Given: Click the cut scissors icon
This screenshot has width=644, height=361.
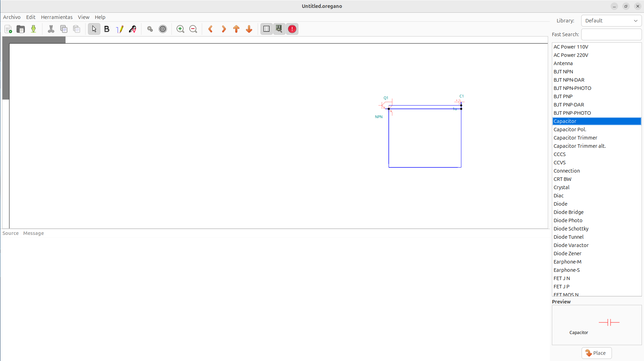Looking at the screenshot, I should [51, 29].
